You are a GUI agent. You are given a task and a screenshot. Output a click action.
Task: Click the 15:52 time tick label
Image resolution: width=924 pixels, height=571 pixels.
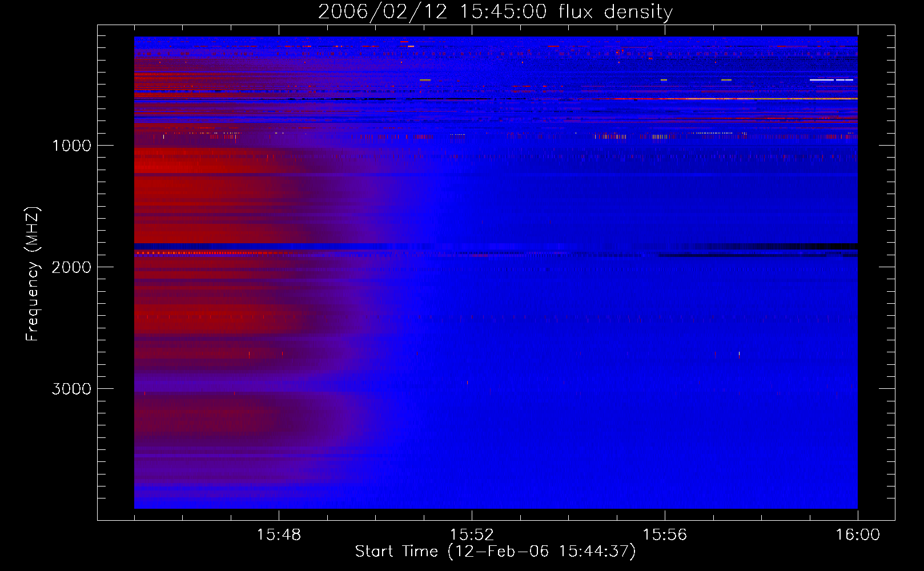[472, 535]
